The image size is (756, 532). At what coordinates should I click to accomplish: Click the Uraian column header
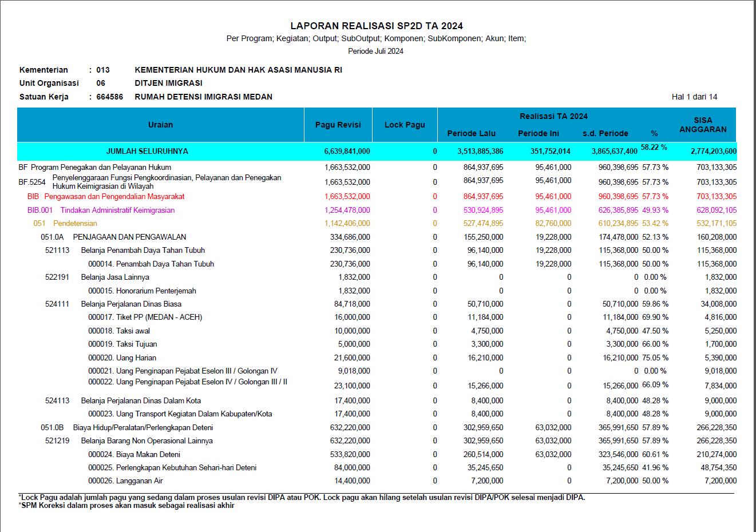click(x=160, y=125)
